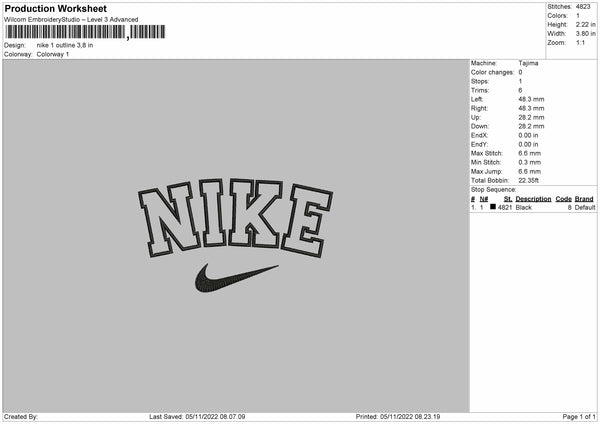
Task: Click the Min Stitch value 0.3 mm
Action: tap(530, 163)
